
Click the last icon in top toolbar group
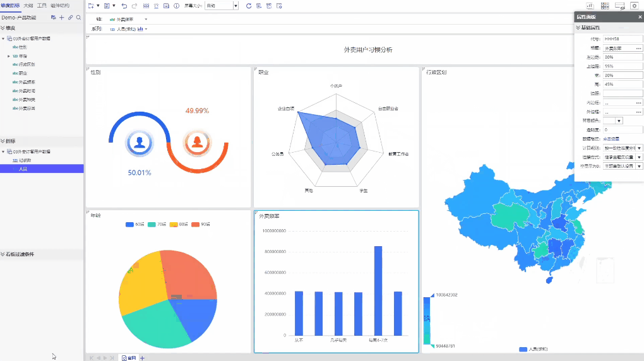click(x=279, y=6)
